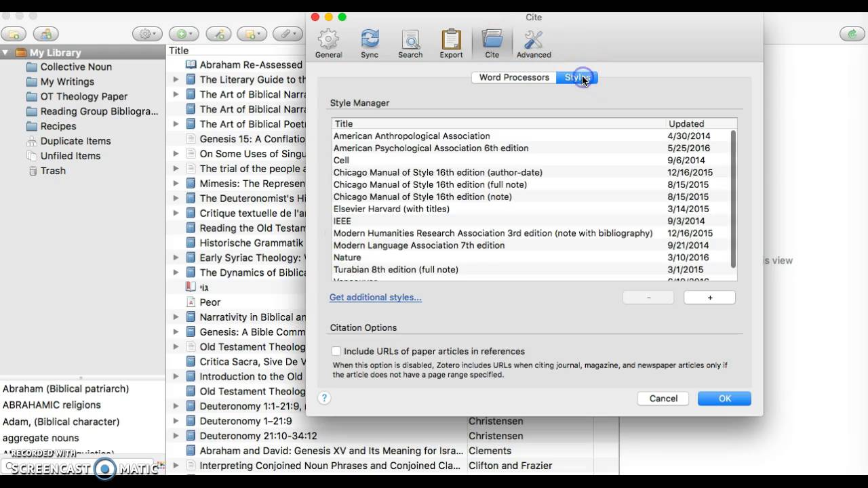Image resolution: width=868 pixels, height=488 pixels.
Task: Open OT Theology Paper collection
Action: tap(83, 96)
